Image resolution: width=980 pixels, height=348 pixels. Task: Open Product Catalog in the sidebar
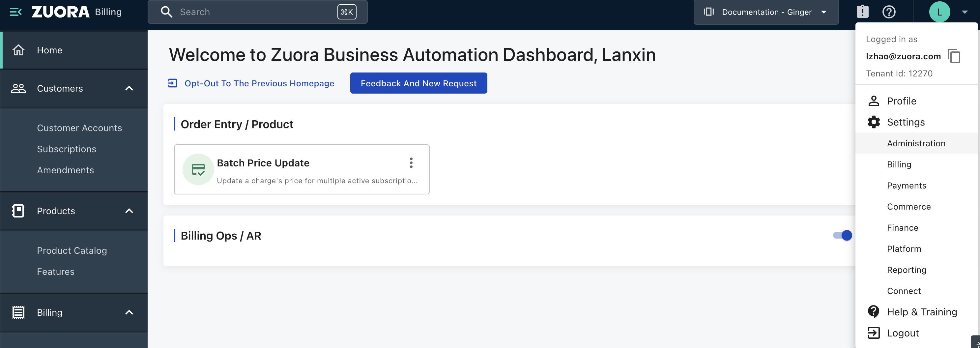(x=72, y=251)
